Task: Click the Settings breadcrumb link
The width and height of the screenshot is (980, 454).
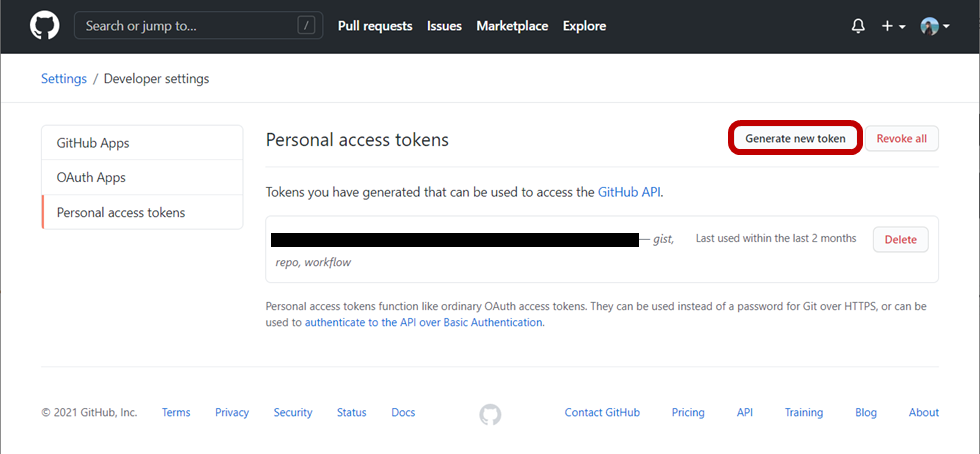Action: (64, 79)
